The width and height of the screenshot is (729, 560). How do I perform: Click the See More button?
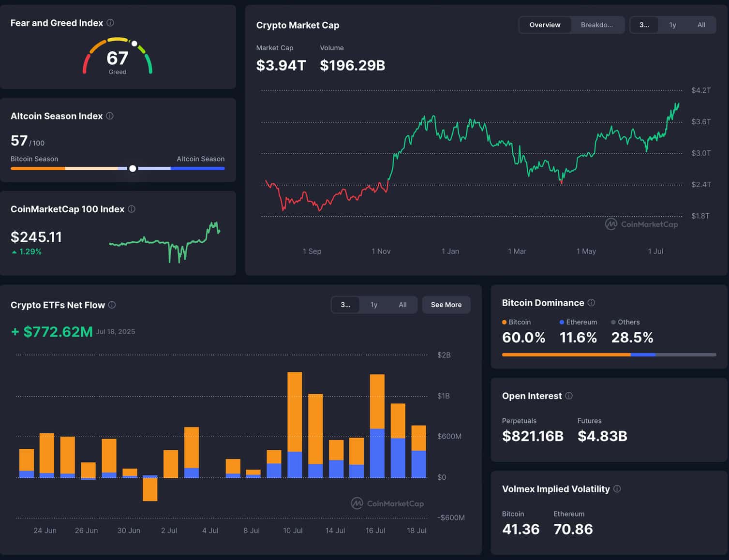(446, 305)
